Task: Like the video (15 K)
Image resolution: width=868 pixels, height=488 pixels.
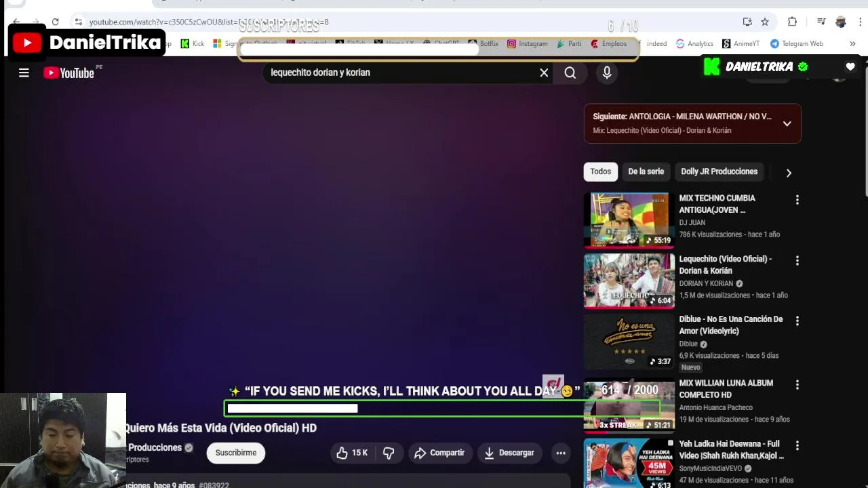Action: [x=353, y=453]
